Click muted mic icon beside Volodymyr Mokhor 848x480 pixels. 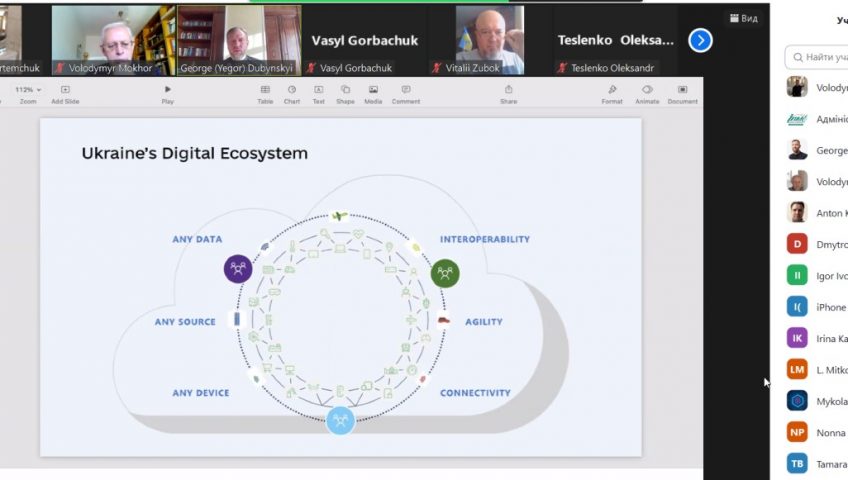pos(59,68)
